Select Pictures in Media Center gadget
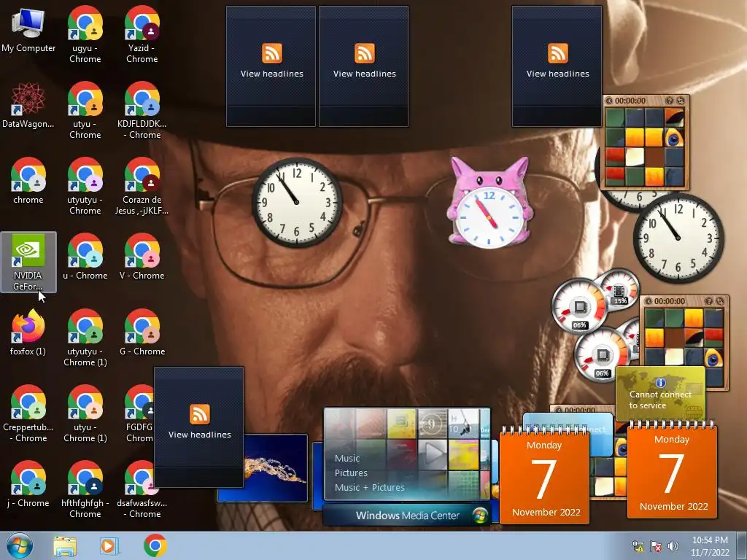Viewport: 747px width, 560px height. pos(351,472)
